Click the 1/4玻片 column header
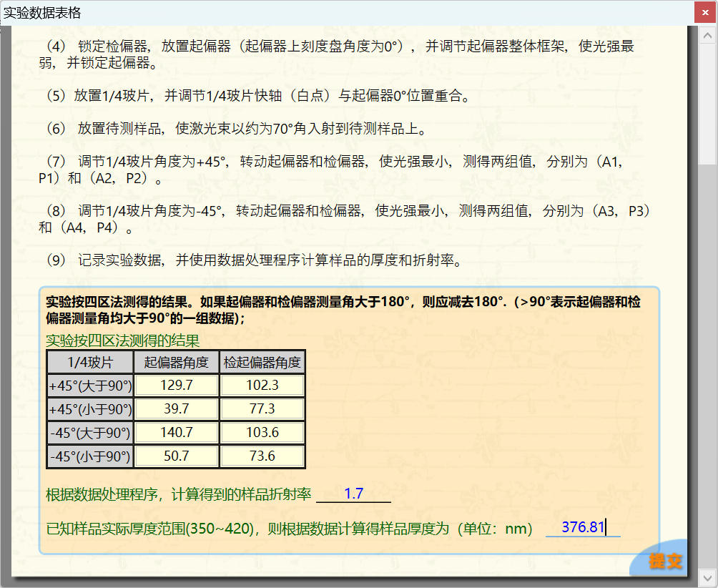Image resolution: width=718 pixels, height=588 pixels. point(90,362)
